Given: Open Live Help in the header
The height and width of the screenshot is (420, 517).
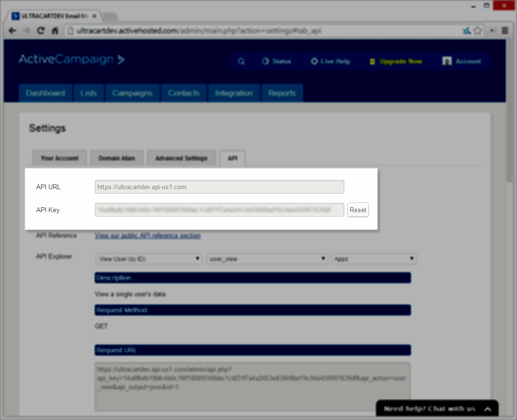Looking at the screenshot, I should [x=330, y=61].
